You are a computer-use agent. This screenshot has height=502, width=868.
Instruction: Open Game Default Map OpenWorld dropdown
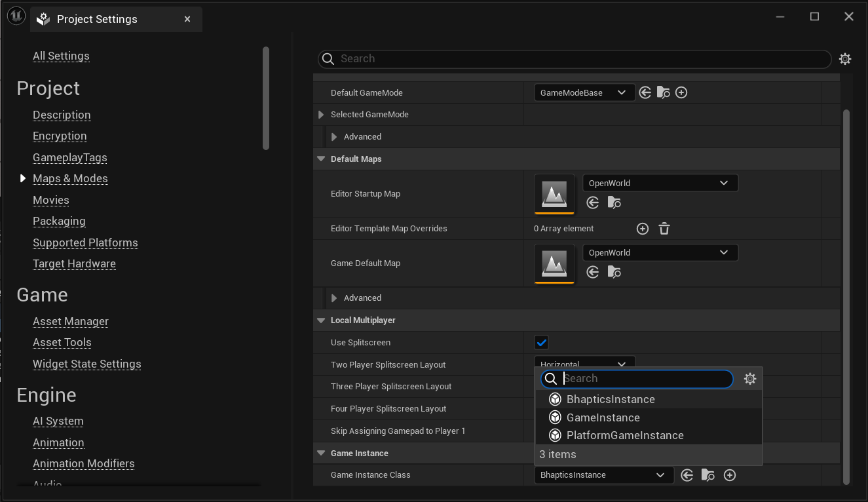coord(660,252)
